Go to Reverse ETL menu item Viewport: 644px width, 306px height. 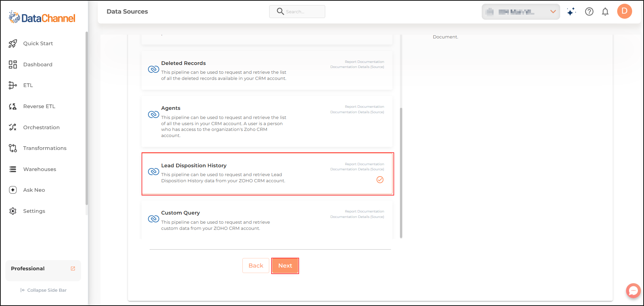[x=39, y=106]
